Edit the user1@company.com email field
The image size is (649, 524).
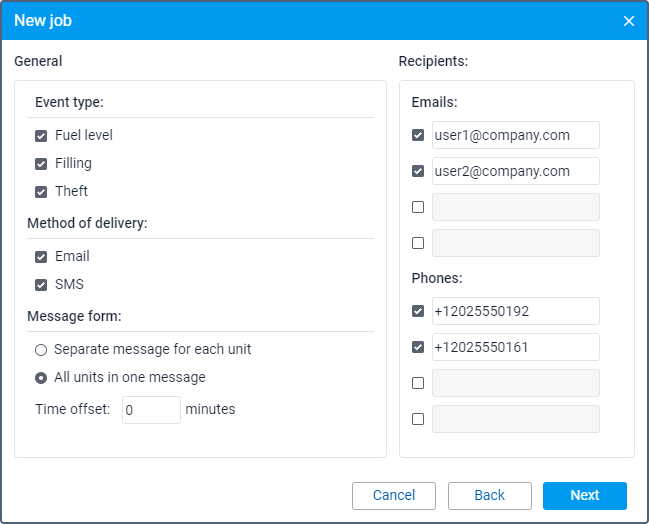click(x=515, y=135)
